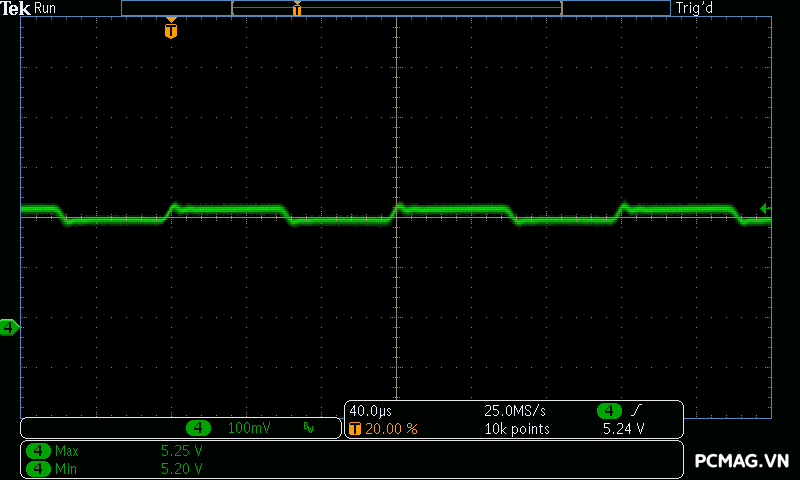Click the Run acquisition status
The height and width of the screenshot is (480, 800).
coord(46,8)
